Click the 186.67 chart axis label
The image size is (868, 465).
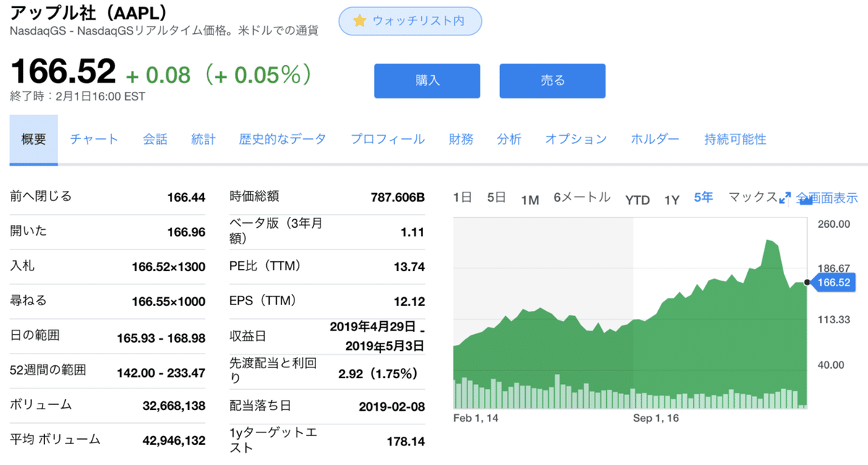coord(834,268)
